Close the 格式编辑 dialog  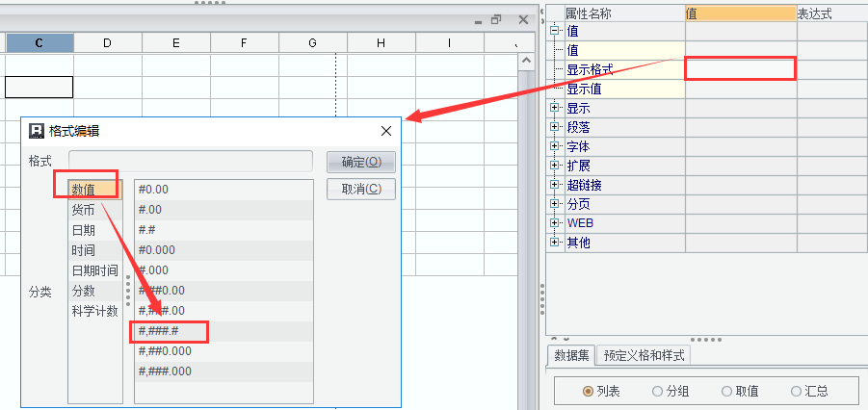(x=386, y=131)
